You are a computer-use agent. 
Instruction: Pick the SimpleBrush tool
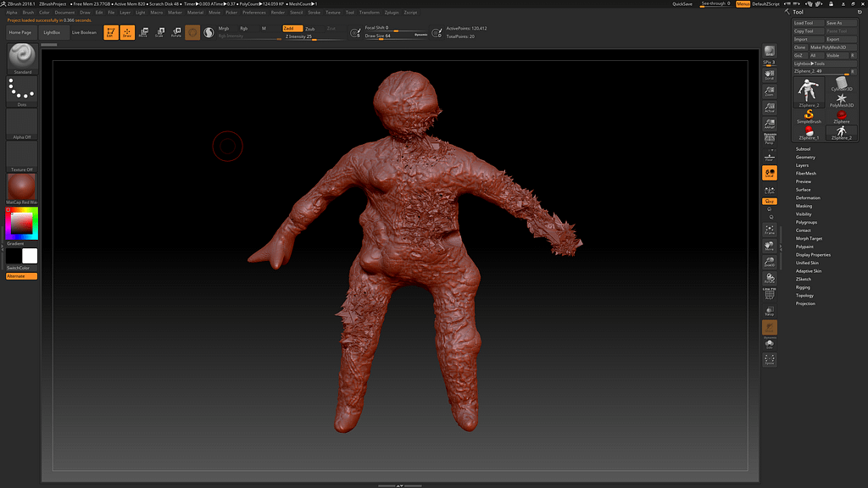[809, 116]
